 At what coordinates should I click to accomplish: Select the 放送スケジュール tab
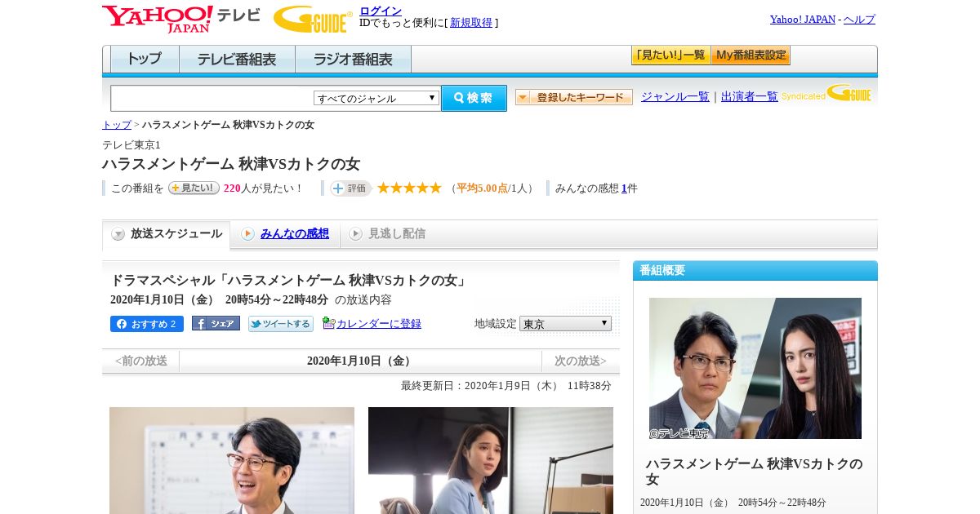(167, 234)
